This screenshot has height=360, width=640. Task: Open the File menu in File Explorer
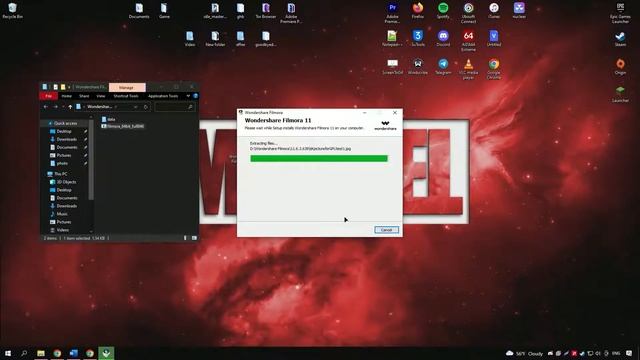[x=48, y=96]
